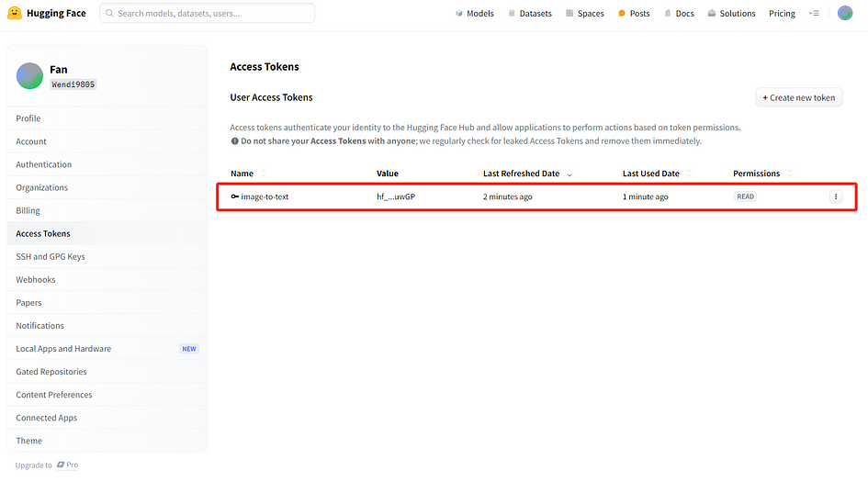Click the search magnifier icon
This screenshot has width=868, height=482.
pyautogui.click(x=109, y=13)
